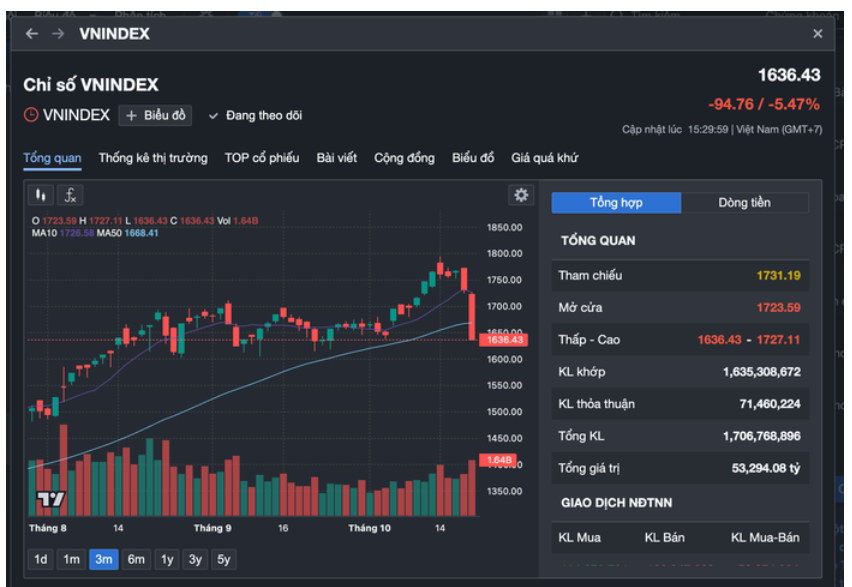The width and height of the screenshot is (852, 587).
Task: Close the VNINDEX popup window
Action: (x=818, y=34)
